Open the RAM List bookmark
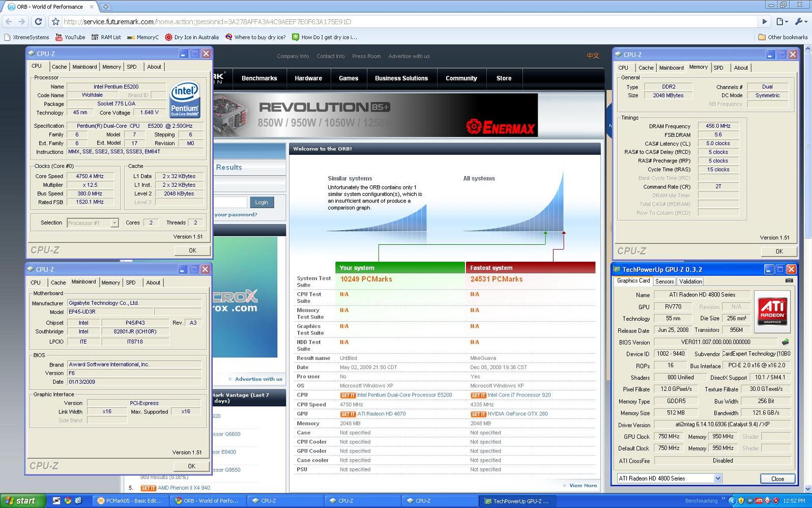The image size is (812, 508). (106, 37)
